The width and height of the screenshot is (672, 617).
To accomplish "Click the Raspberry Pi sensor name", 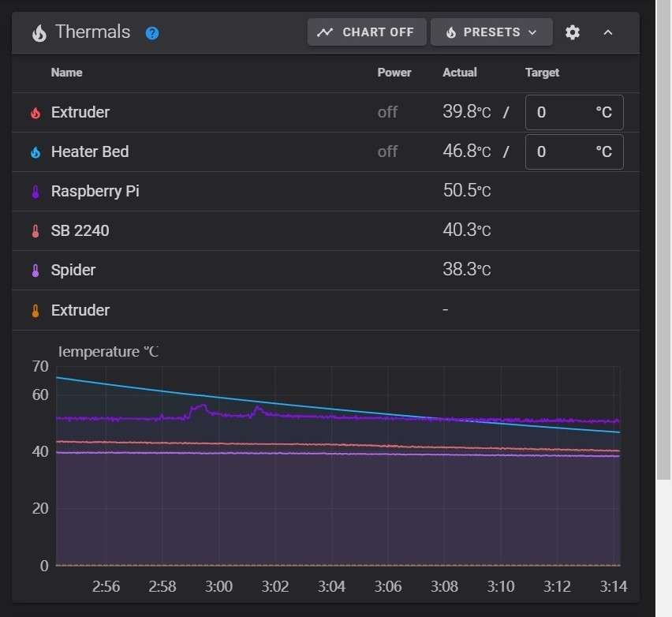I will 95,191.
